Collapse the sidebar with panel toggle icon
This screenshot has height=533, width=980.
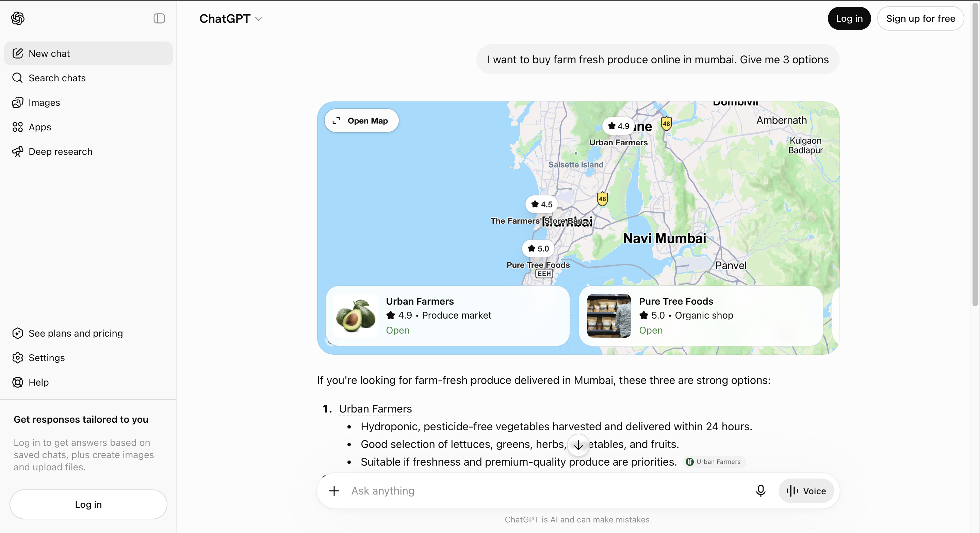coord(159,18)
